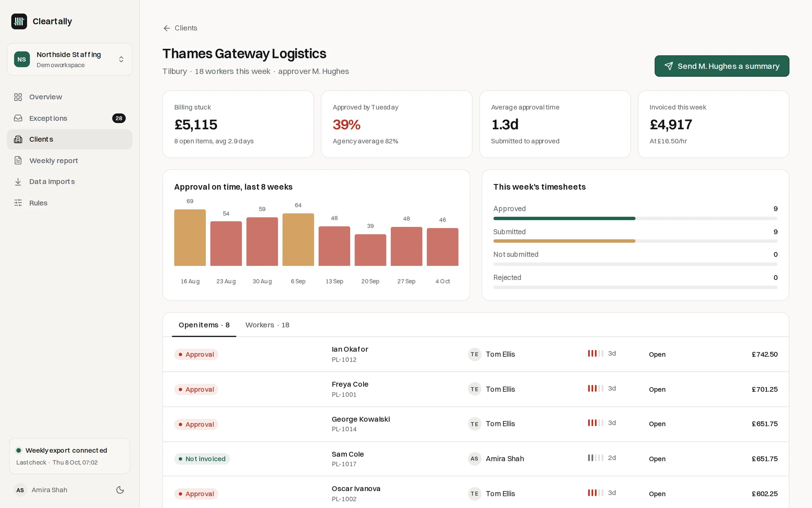
Task: Click the £602.25 amount for Oscar Ivanova
Action: click(765, 494)
